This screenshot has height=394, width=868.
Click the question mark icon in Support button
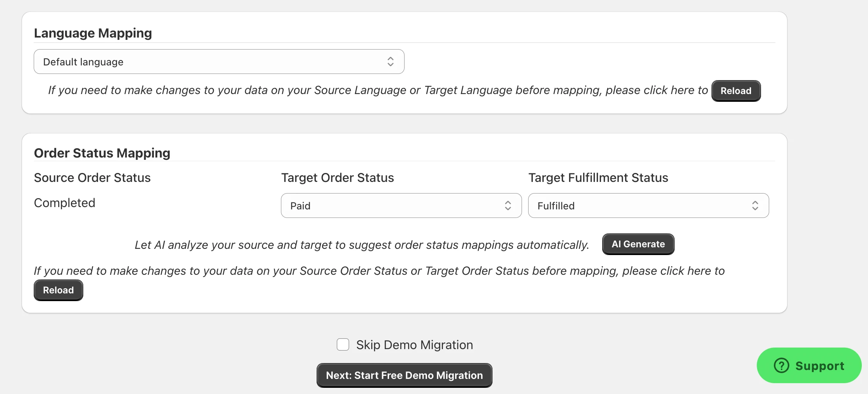point(782,365)
